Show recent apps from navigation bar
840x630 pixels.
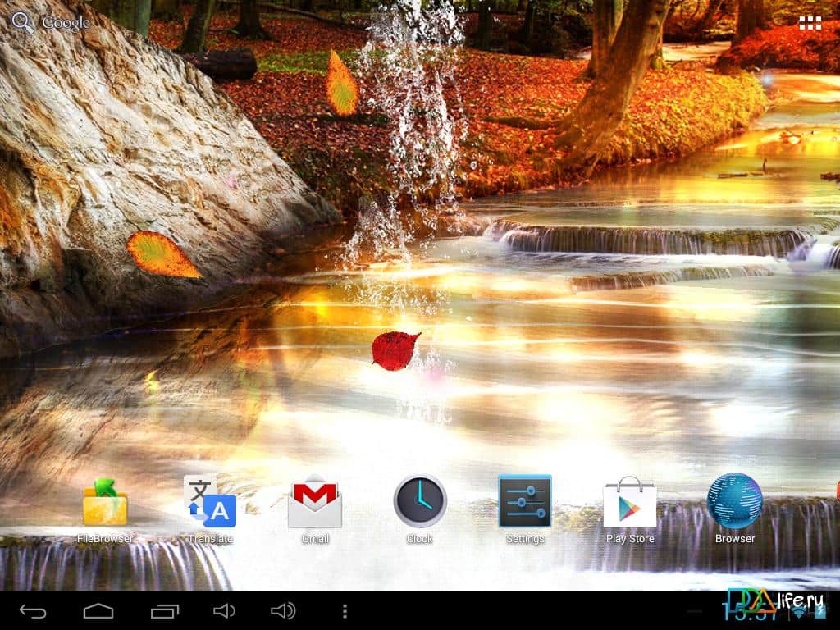coord(164,611)
